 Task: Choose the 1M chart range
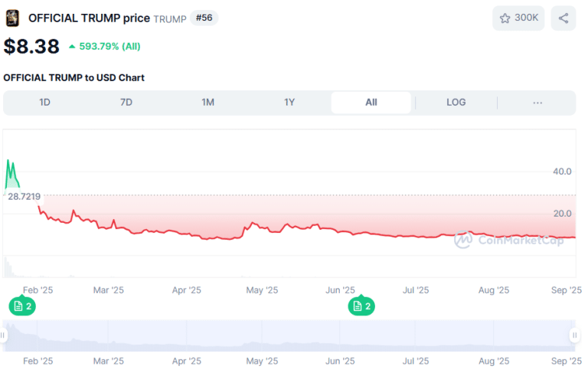[x=207, y=103]
